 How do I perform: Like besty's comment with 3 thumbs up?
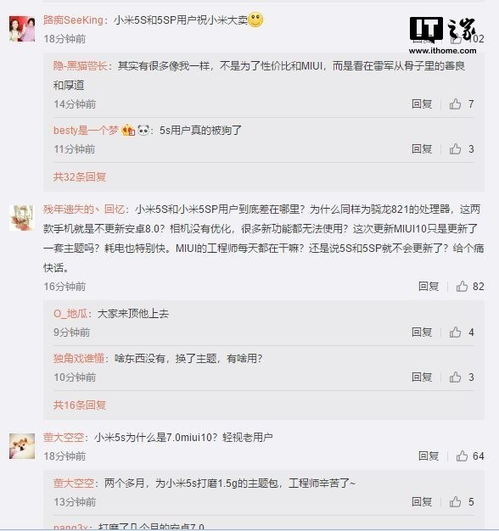[x=455, y=149]
